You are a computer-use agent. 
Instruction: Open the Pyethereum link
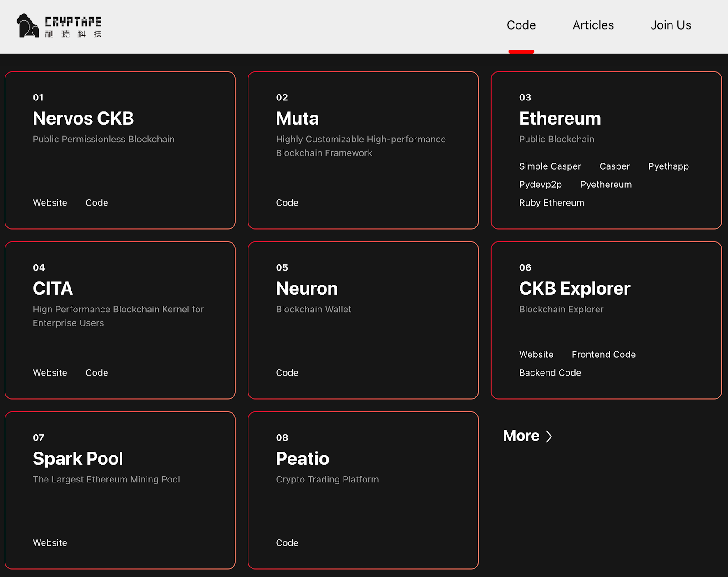(x=606, y=185)
